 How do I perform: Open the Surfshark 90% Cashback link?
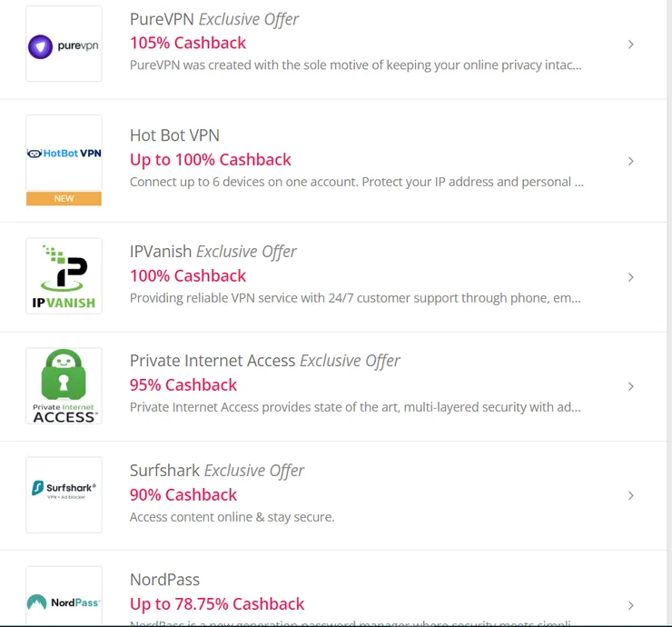coord(183,494)
